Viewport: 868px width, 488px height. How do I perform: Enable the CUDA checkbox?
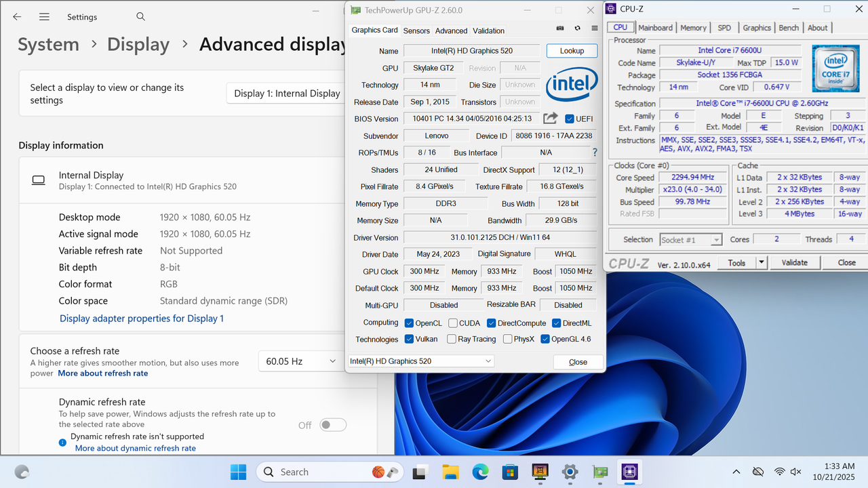click(x=454, y=323)
